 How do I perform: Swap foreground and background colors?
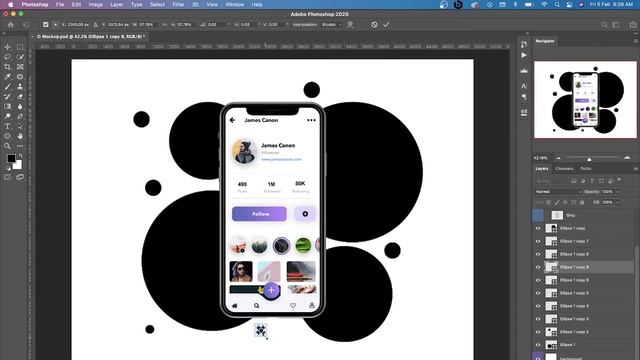pyautogui.click(x=20, y=156)
